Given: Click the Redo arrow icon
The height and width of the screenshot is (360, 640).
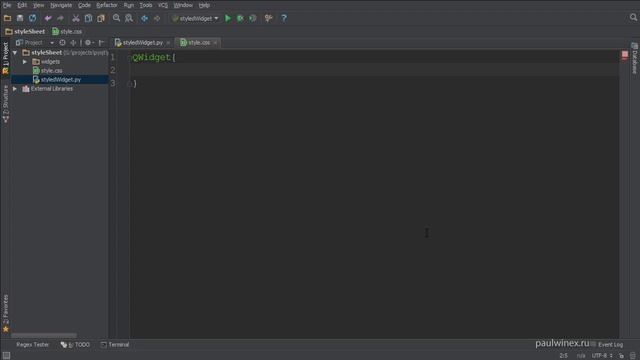Looking at the screenshot, I should (x=60, y=18).
